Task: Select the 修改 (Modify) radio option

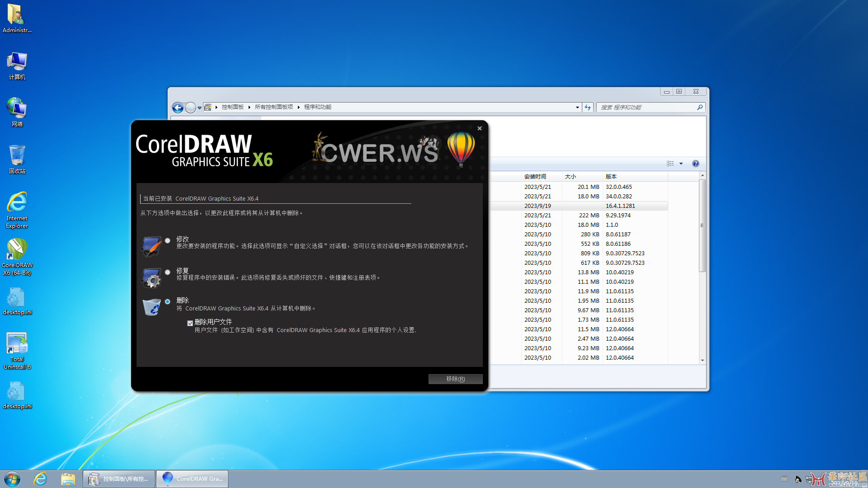Action: [167, 241]
